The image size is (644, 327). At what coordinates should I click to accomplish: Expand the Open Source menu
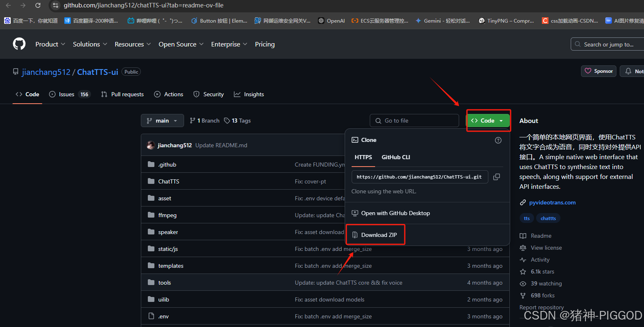(181, 44)
